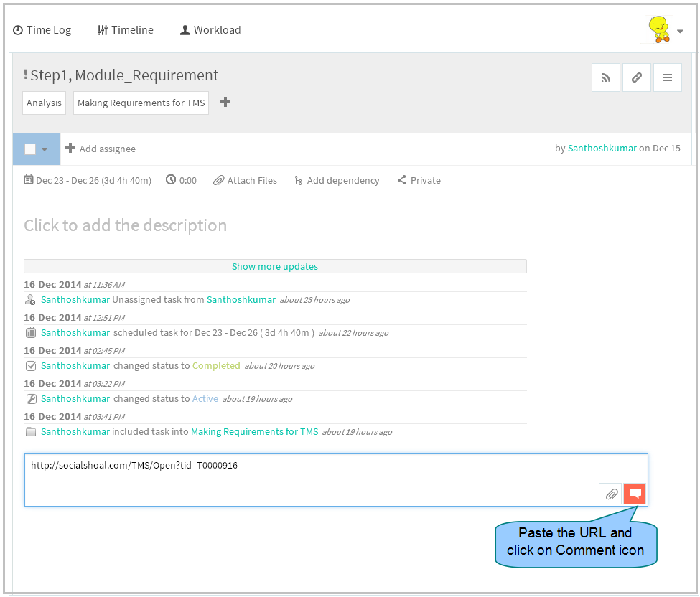Click Add assignee
Screen dimensions: 700x597
101,149
